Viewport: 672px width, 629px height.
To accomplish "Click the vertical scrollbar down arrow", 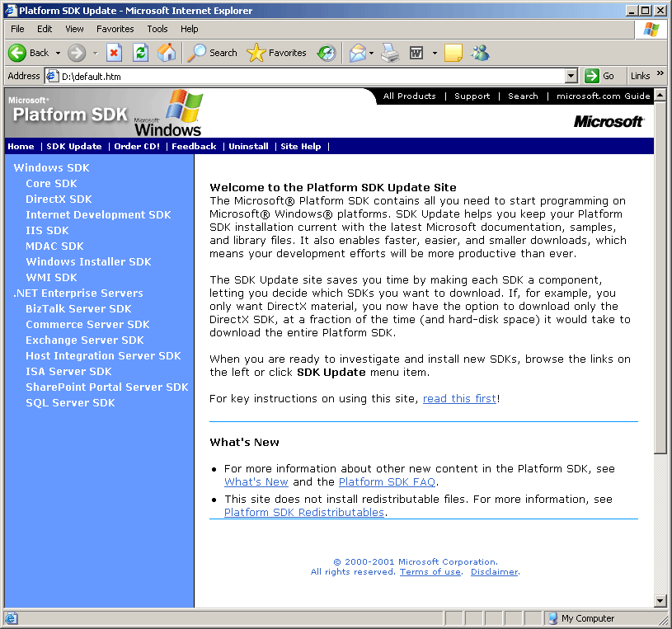I will point(660,601).
